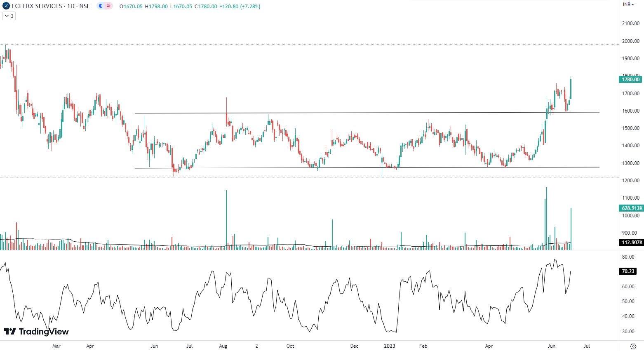This screenshot has height=351, width=644.
Task: Click the volume label 628.913K
Action: pyautogui.click(x=631, y=208)
